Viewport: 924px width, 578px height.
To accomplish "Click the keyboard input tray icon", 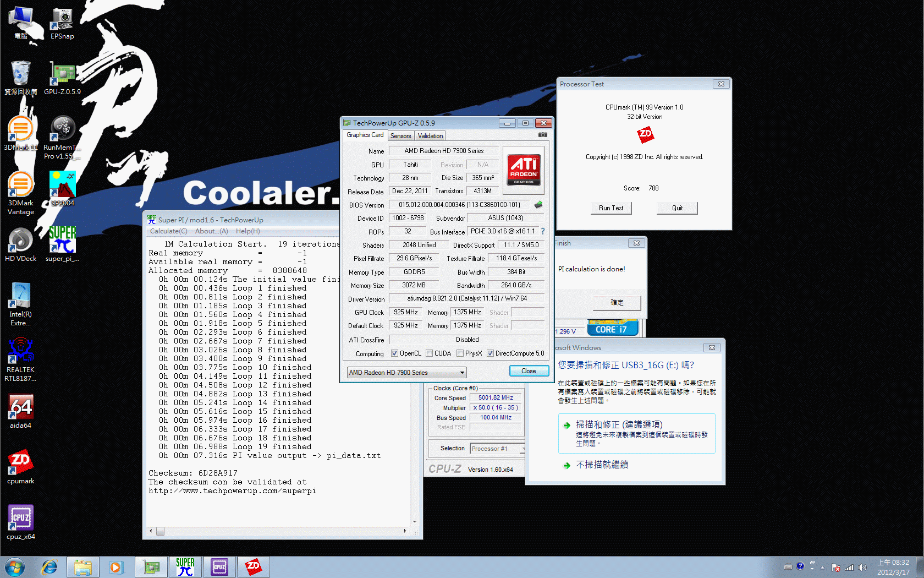I will (788, 567).
